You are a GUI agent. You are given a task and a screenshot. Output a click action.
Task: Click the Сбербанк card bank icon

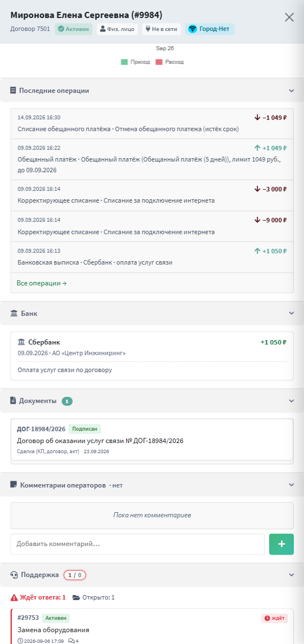pos(21,342)
